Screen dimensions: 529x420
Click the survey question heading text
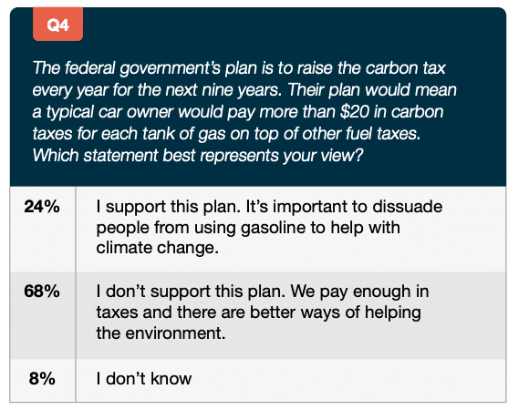[244, 111]
